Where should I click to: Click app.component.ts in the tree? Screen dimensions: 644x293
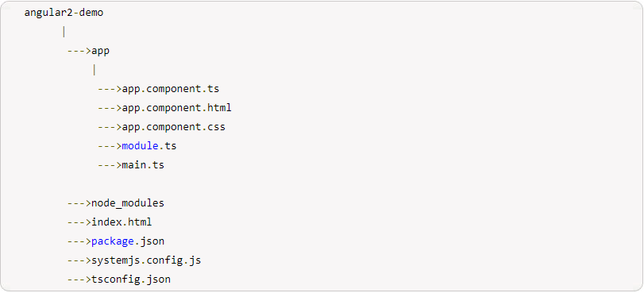[171, 89]
